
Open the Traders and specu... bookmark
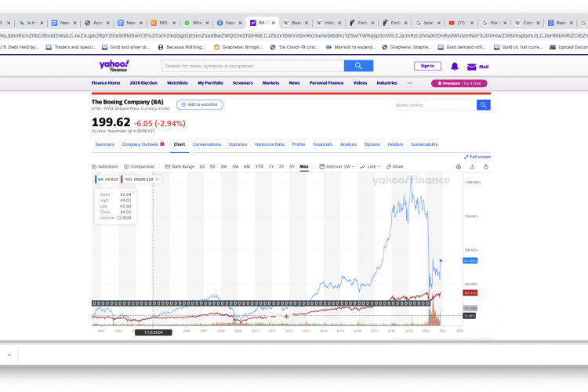pos(71,47)
